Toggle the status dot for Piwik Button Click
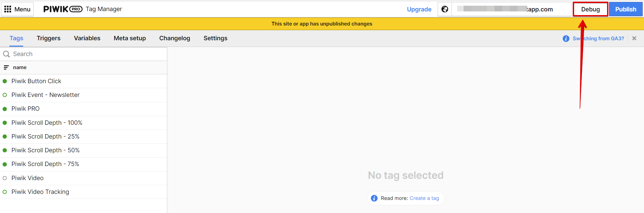644x213 pixels. (x=5, y=81)
